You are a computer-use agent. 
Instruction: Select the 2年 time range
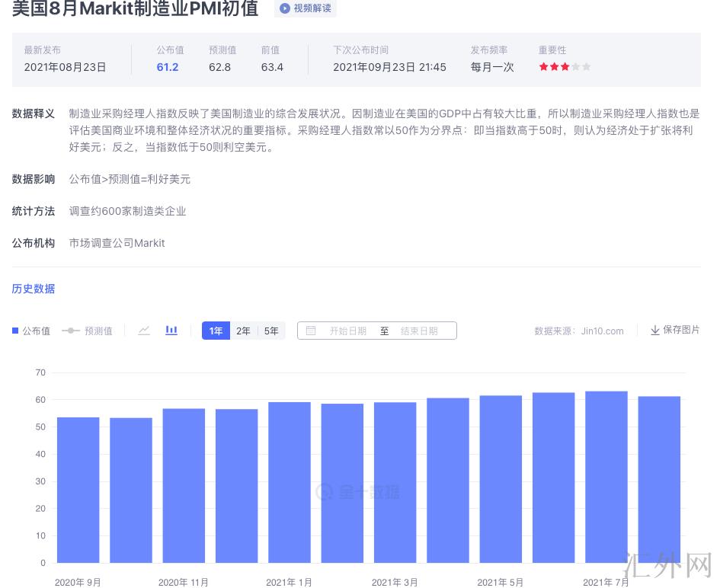coord(243,331)
